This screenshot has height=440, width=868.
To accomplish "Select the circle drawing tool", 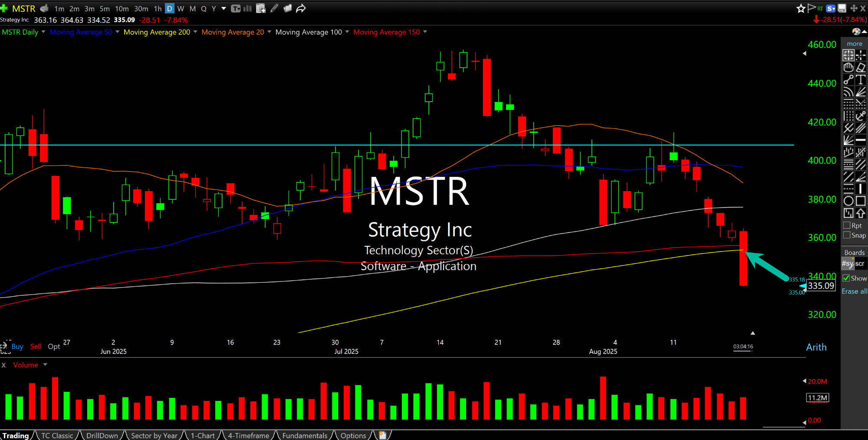I will 848,201.
